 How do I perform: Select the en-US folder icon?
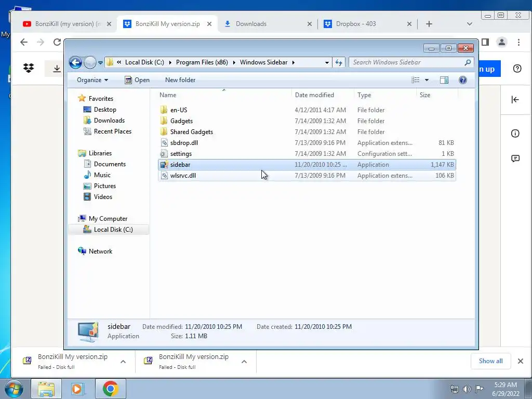(x=164, y=110)
